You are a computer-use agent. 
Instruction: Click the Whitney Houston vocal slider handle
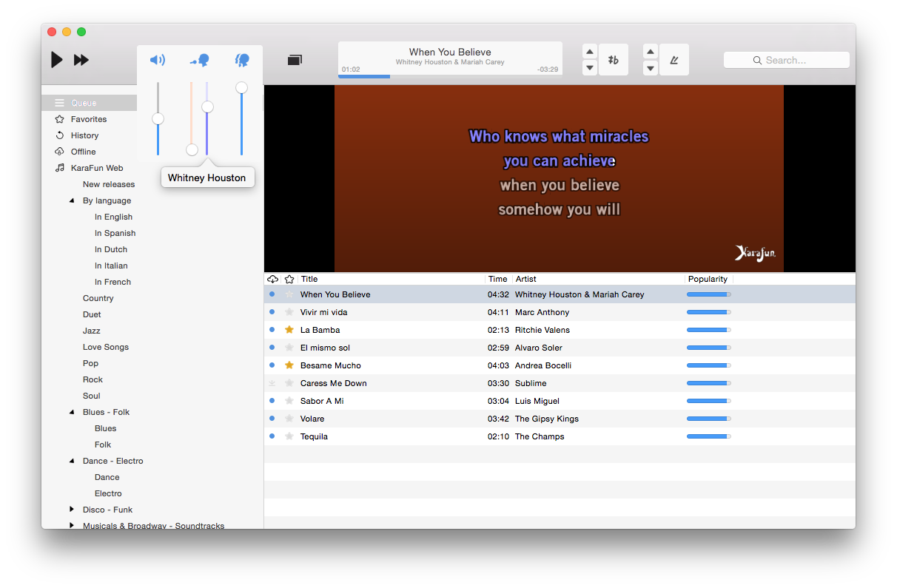point(208,107)
